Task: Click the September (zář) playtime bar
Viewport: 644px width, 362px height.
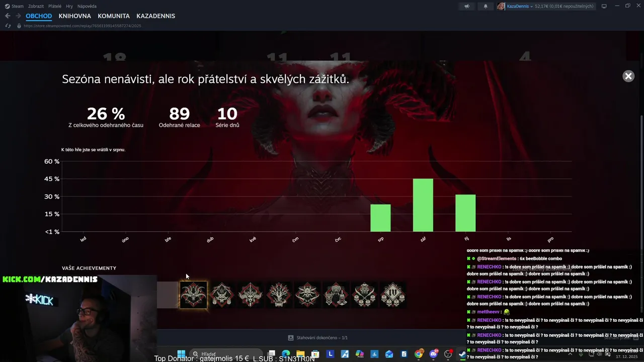Action: (x=423, y=205)
